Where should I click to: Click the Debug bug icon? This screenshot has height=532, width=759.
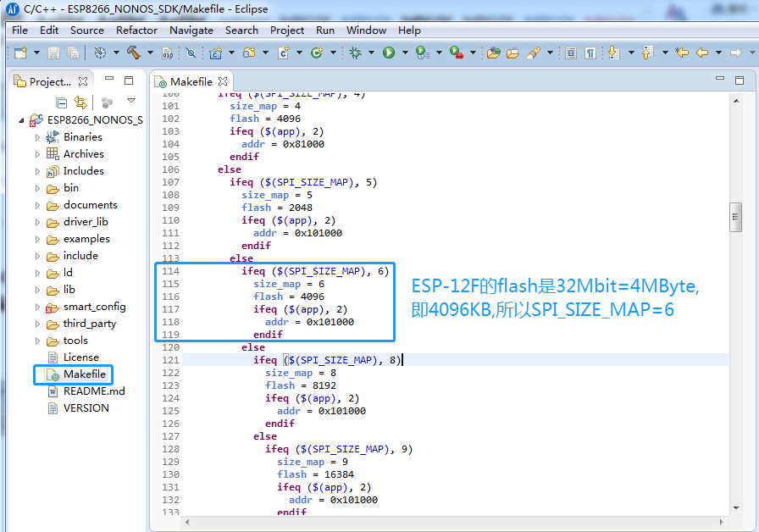(355, 53)
